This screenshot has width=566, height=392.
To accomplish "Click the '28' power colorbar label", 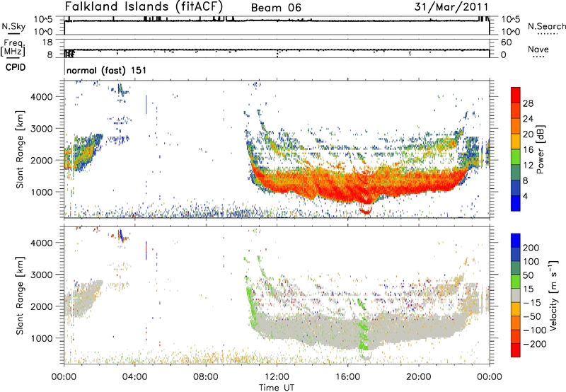I will tap(528, 103).
